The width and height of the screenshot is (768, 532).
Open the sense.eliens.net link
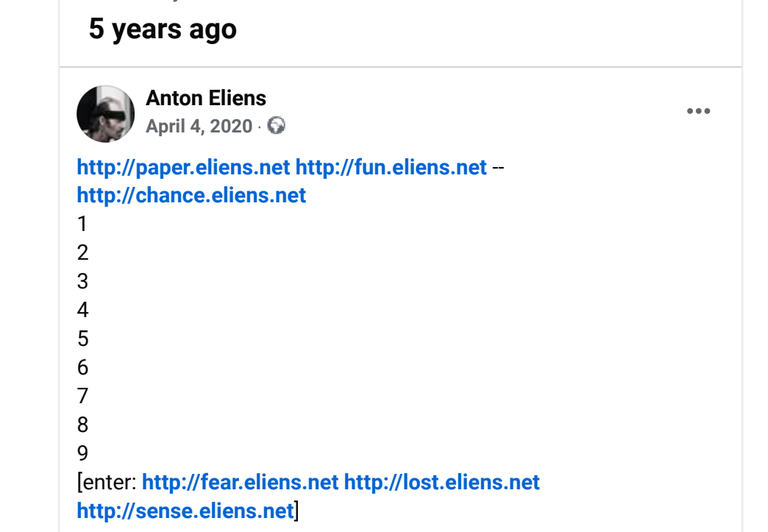[x=185, y=511]
